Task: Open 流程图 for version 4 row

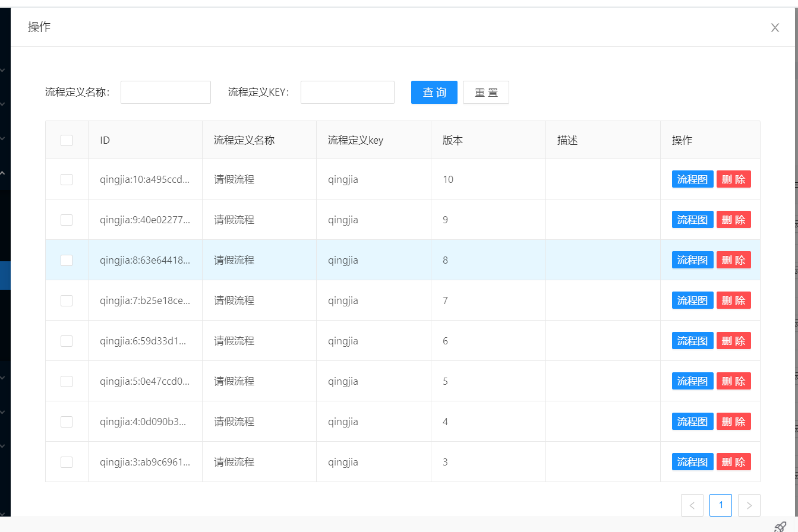Action: pos(693,422)
